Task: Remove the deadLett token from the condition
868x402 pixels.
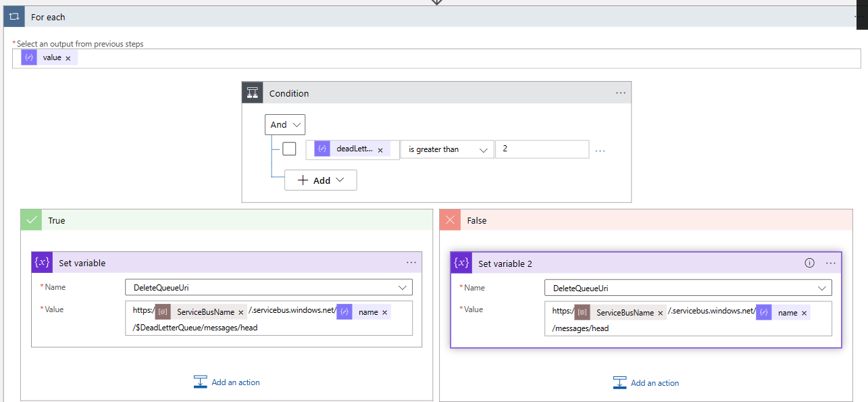Action: (380, 149)
